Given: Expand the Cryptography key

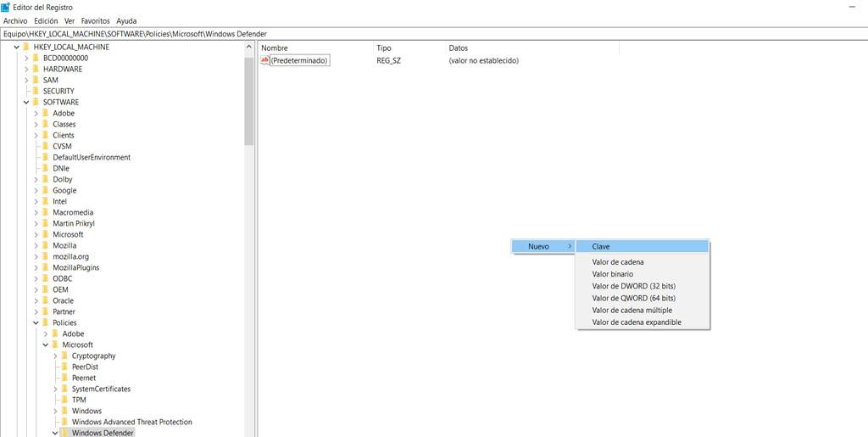Looking at the screenshot, I should (55, 356).
